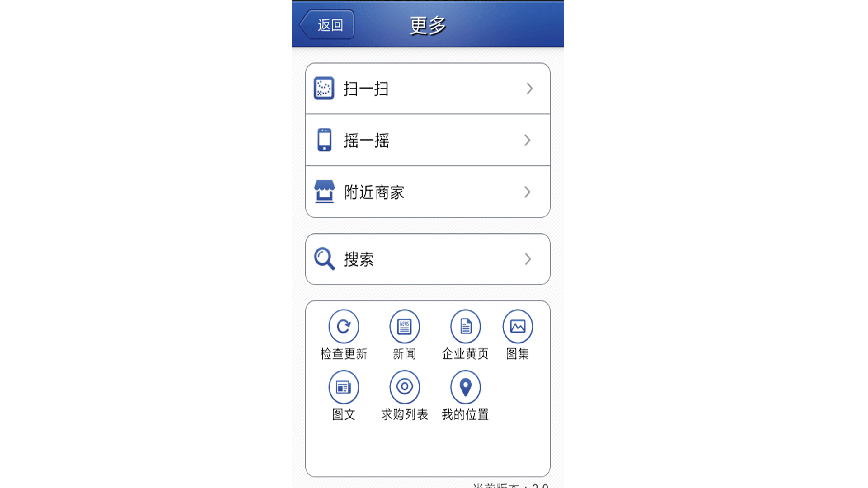Click 我的位置 my location icon
This screenshot has height=488, width=868.
pos(464,387)
